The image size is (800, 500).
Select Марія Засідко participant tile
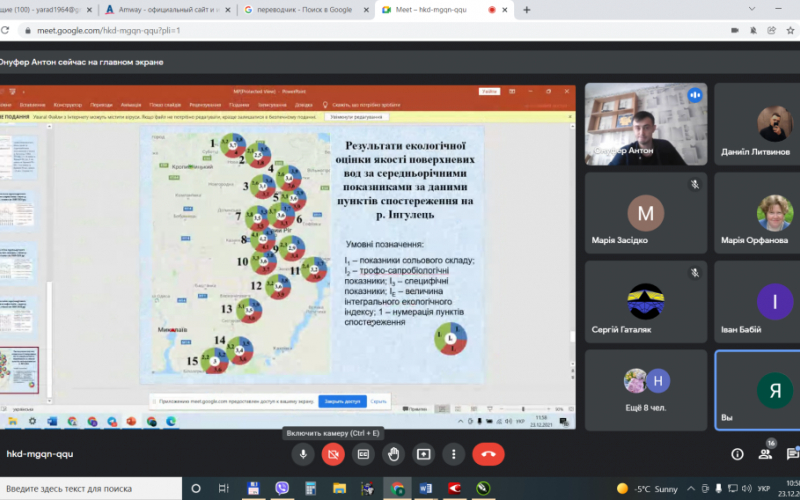tap(646, 213)
